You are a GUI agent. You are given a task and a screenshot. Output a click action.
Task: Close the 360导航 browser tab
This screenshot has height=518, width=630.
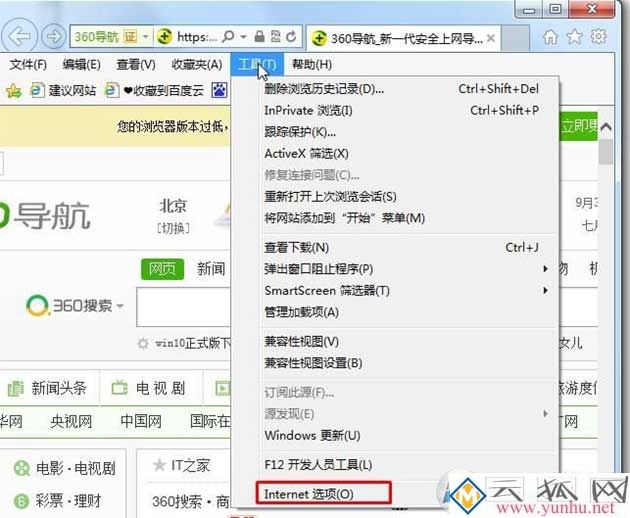click(x=491, y=38)
